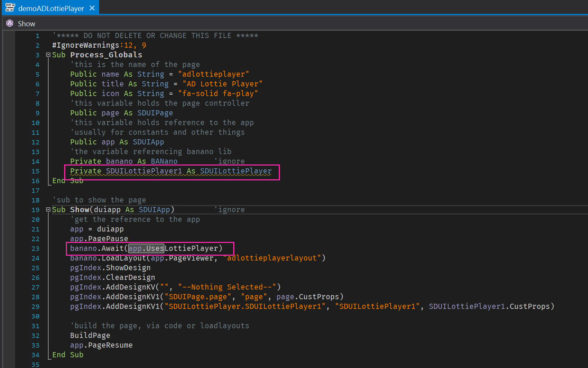This screenshot has width=588, height=368.
Task: Click pgIndex.ShowDesign on line 25
Action: coord(110,268)
